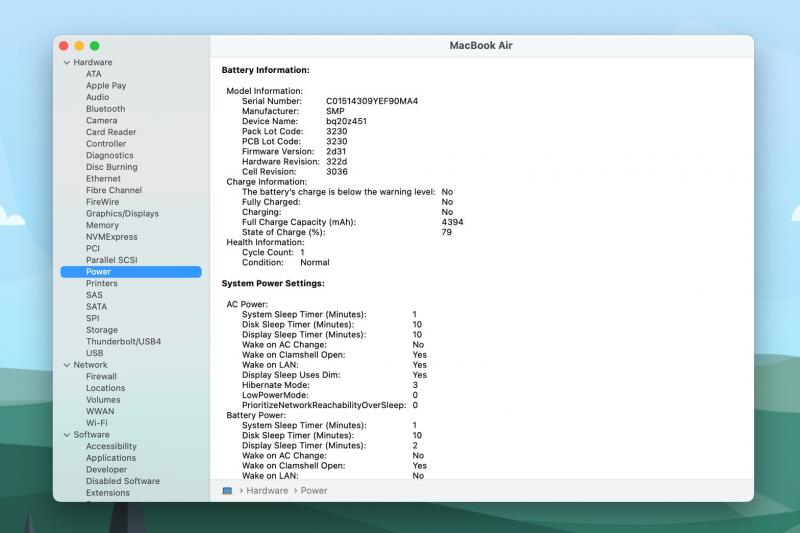
Task: Select Accessibility under Software
Action: (111, 446)
